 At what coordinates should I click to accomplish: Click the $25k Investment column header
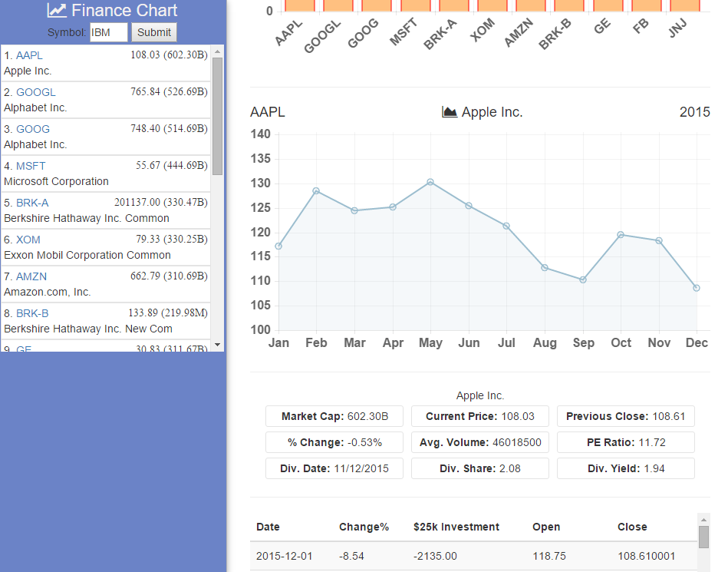point(456,527)
